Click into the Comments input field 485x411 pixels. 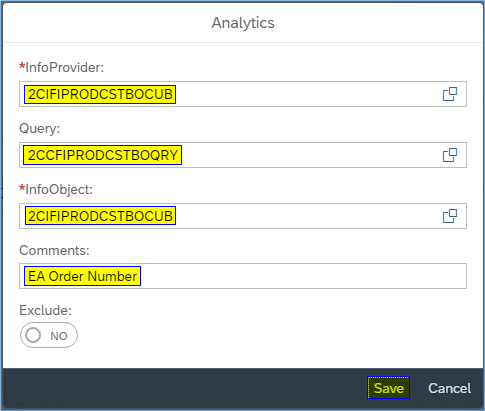pyautogui.click(x=243, y=276)
